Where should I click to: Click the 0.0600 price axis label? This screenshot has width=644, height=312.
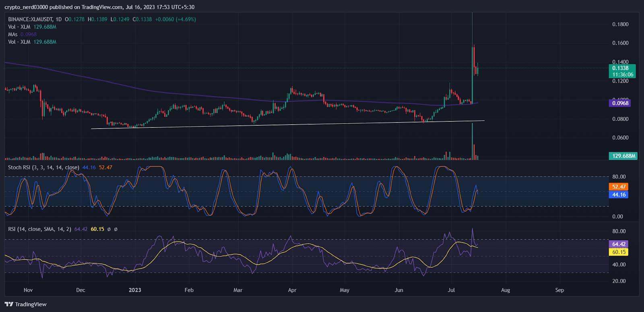click(620, 137)
